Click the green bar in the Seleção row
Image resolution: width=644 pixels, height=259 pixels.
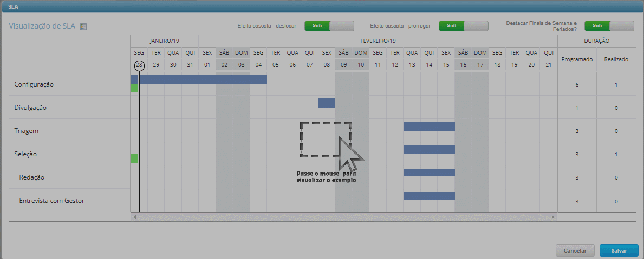tap(134, 158)
